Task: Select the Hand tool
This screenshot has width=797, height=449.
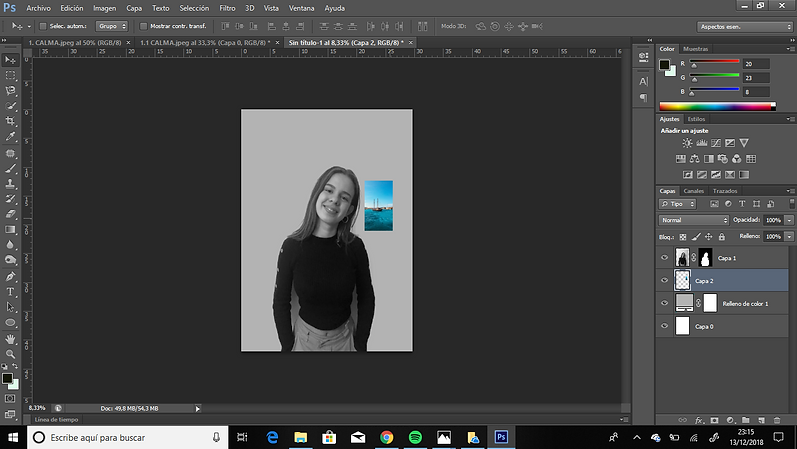Action: tap(10, 338)
